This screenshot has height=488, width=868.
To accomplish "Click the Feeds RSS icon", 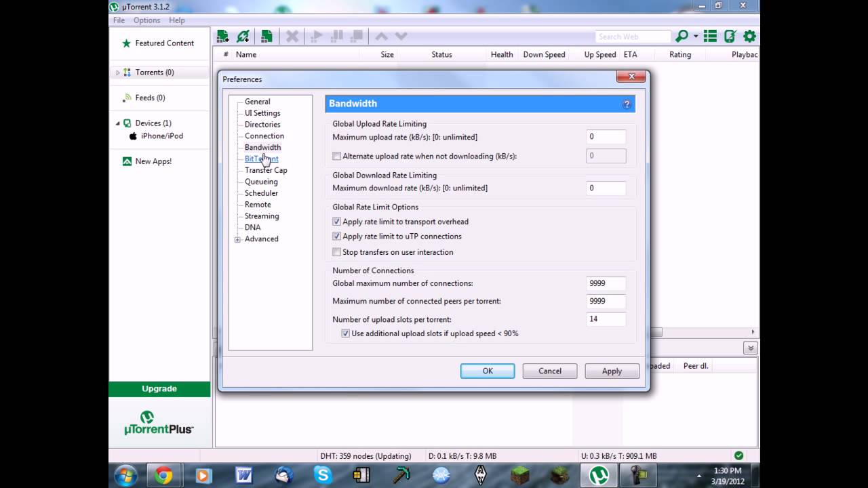I will click(127, 98).
